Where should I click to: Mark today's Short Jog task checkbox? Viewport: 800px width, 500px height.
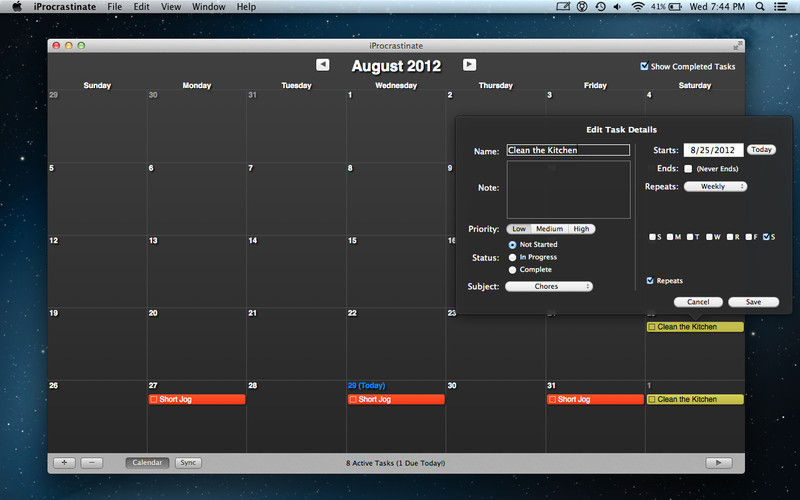tap(353, 399)
